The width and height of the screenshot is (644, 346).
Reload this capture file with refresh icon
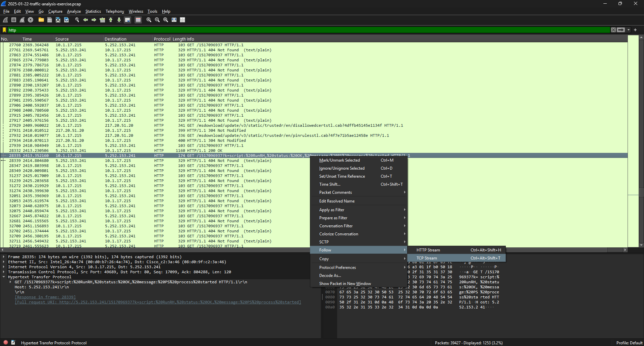(66, 20)
